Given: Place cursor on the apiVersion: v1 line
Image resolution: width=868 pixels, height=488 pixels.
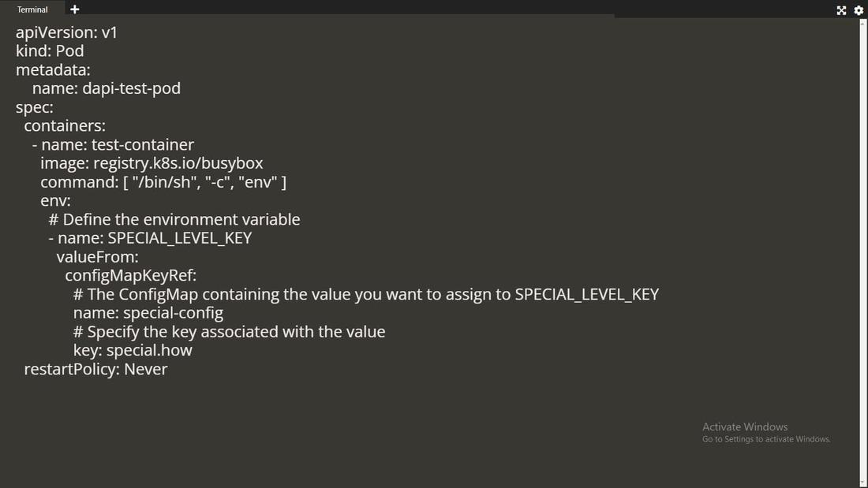Looking at the screenshot, I should click(66, 33).
